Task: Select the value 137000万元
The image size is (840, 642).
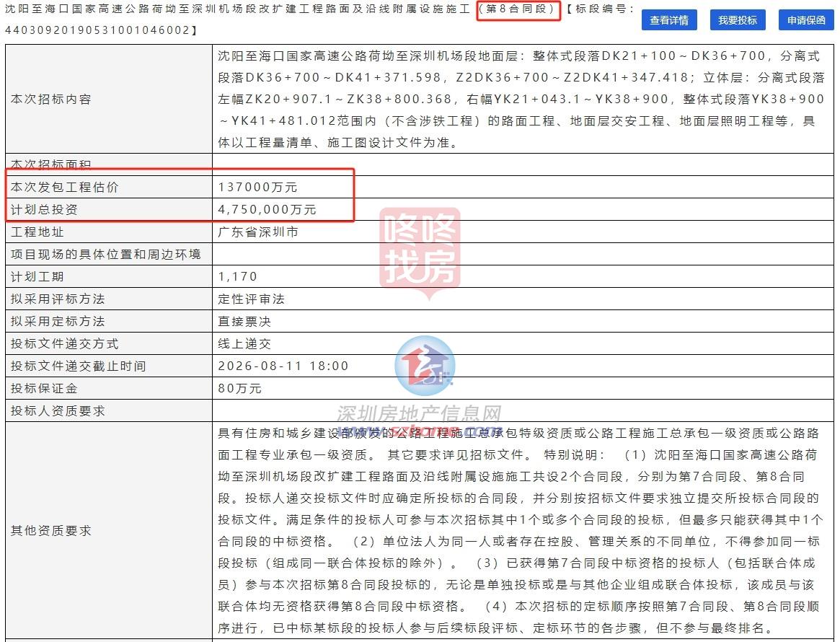Action: pyautogui.click(x=257, y=187)
